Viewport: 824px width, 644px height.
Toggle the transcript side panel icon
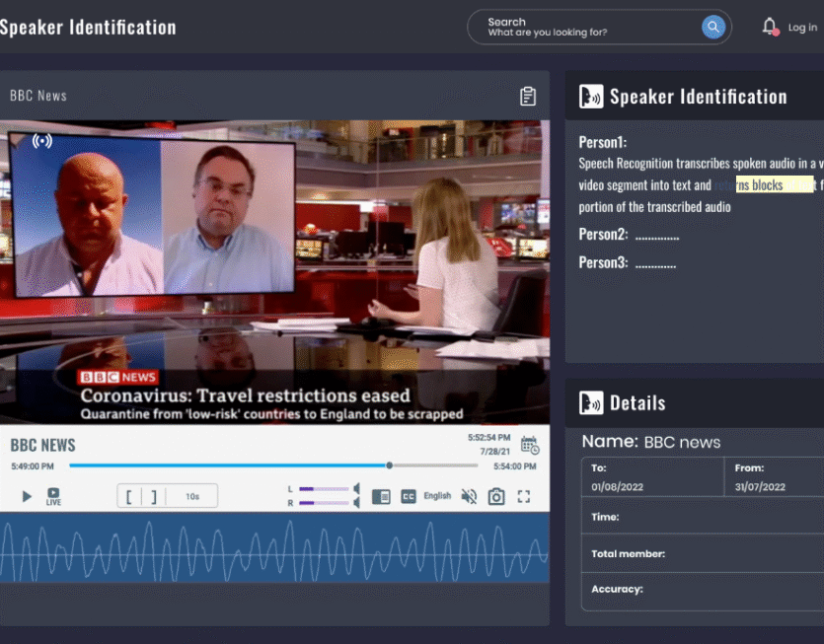click(x=381, y=496)
